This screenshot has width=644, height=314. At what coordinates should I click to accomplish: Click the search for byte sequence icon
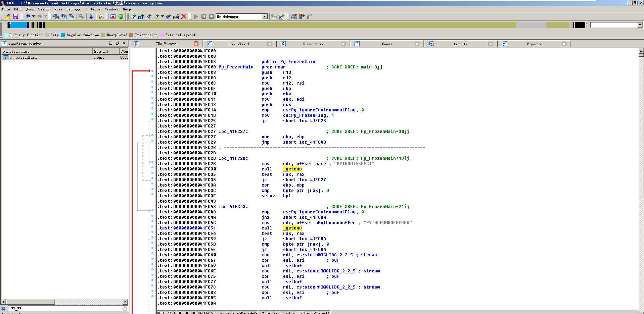tap(72, 16)
